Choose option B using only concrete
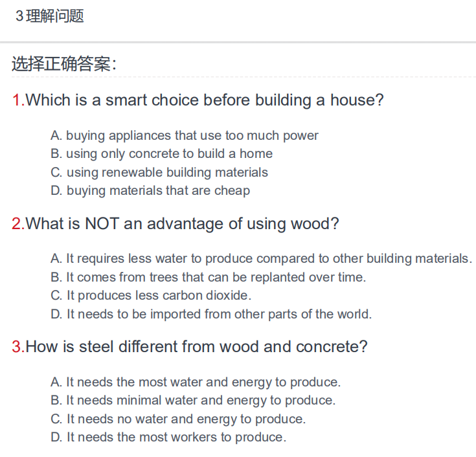Viewport: 476px width, 457px height. (161, 154)
